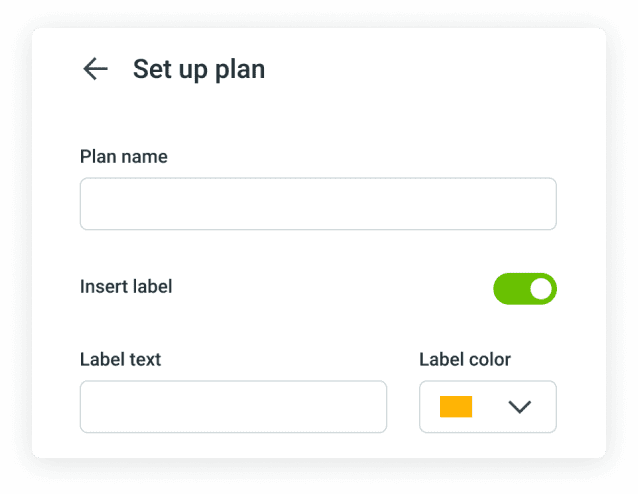Click the "Set up plan" heading
This screenshot has height=494, width=638.
pos(199,69)
